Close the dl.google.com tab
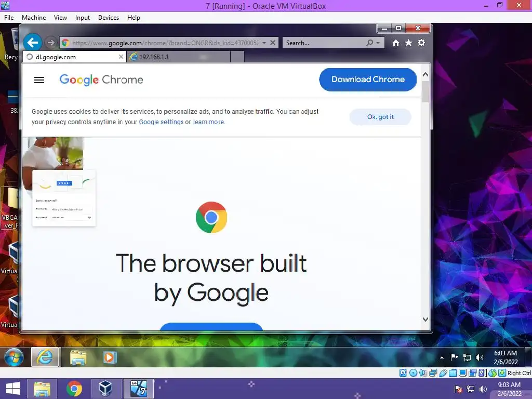The width and height of the screenshot is (532, 399). click(121, 57)
